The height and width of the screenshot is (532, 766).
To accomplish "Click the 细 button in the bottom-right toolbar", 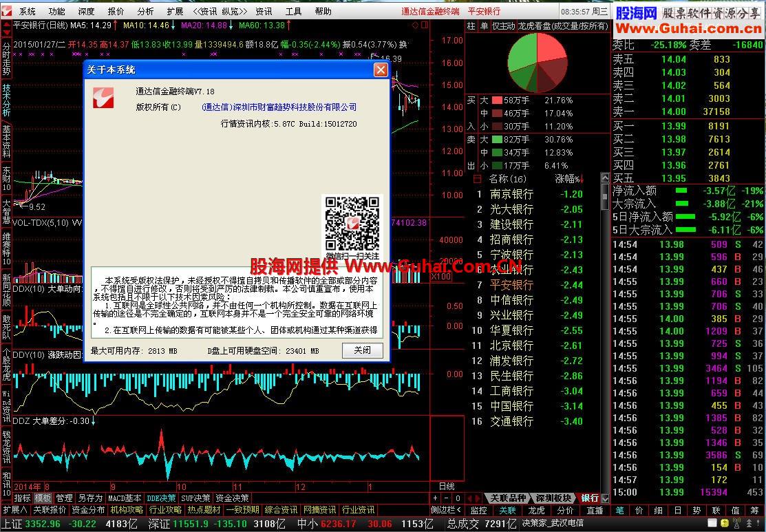I will tap(658, 511).
